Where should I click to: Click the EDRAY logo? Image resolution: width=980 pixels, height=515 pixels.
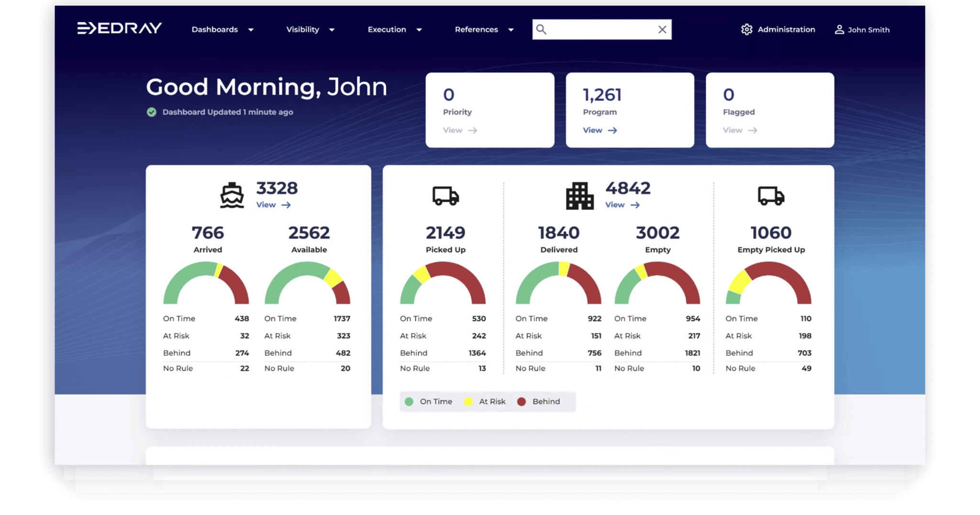coord(119,29)
